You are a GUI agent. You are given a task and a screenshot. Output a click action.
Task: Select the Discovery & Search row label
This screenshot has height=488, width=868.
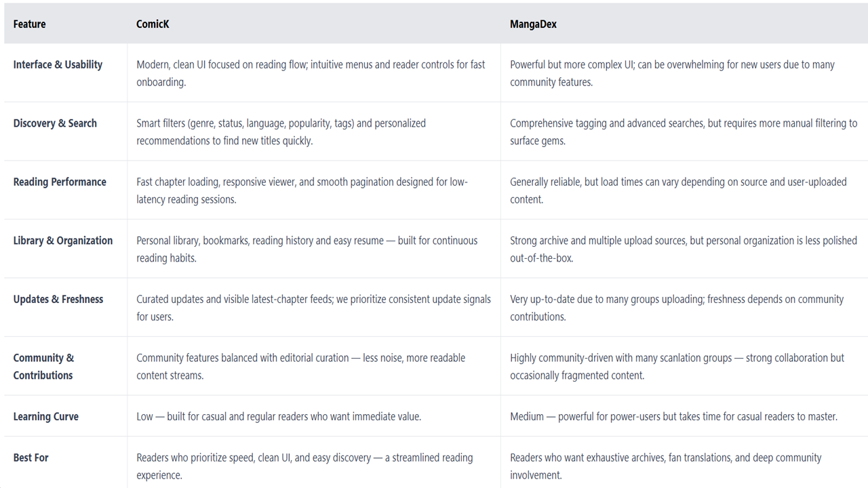click(x=55, y=123)
